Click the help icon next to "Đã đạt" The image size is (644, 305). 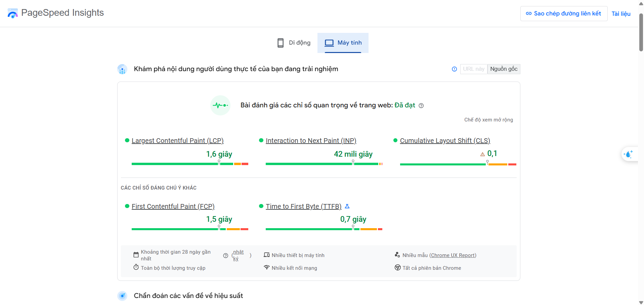(x=421, y=105)
